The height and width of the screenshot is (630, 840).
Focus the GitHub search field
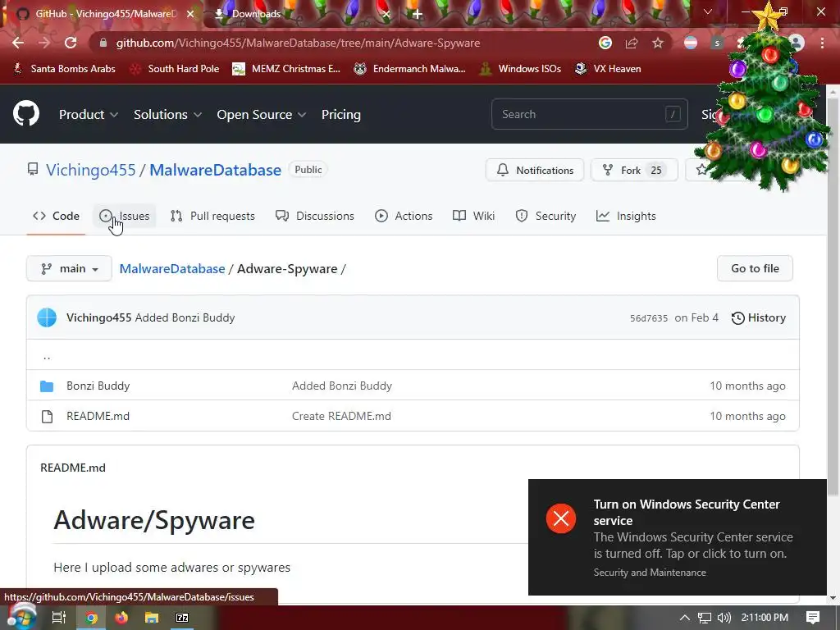click(589, 114)
